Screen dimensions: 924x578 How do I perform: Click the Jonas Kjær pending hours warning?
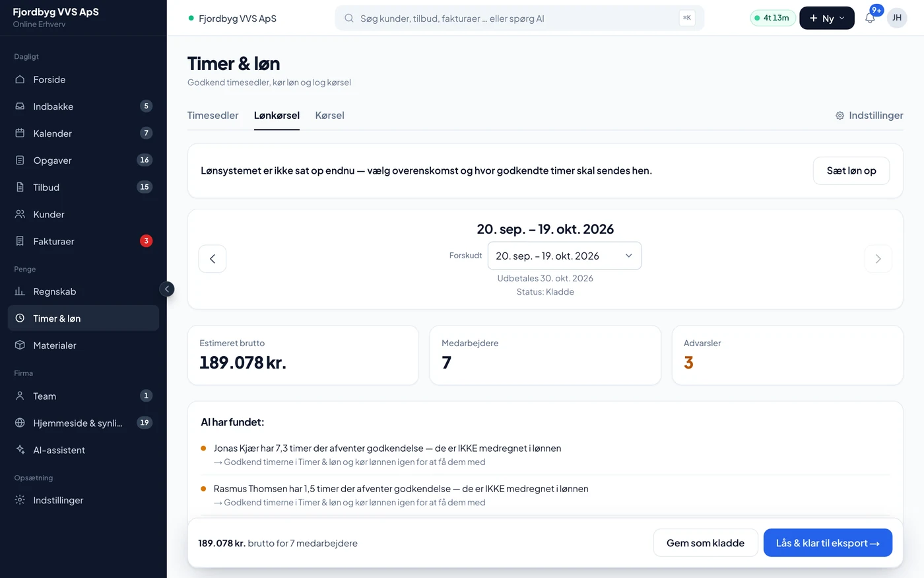[x=387, y=449]
